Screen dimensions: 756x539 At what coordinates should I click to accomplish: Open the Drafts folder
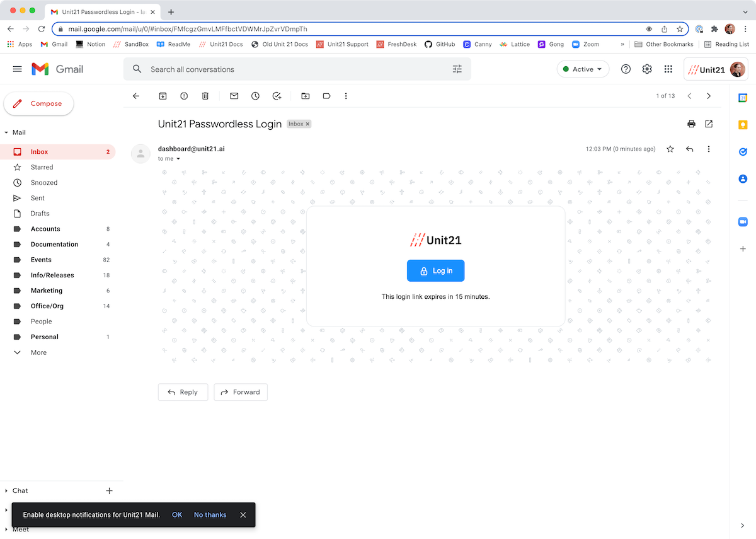tap(58, 214)
